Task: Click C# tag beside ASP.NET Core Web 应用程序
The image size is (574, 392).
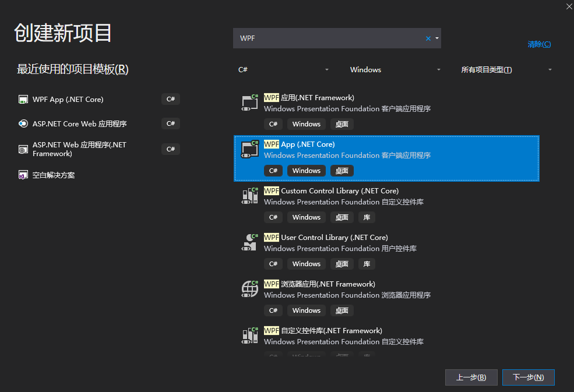Action: click(171, 123)
